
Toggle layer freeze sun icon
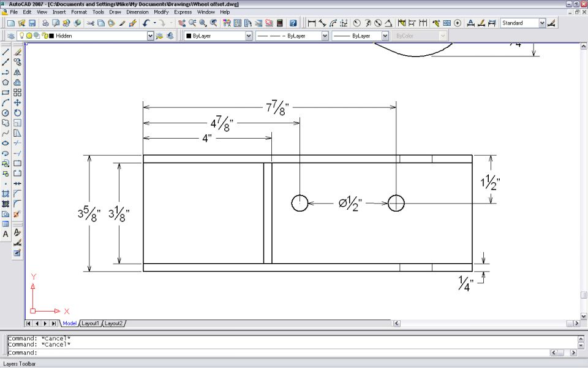coord(29,36)
